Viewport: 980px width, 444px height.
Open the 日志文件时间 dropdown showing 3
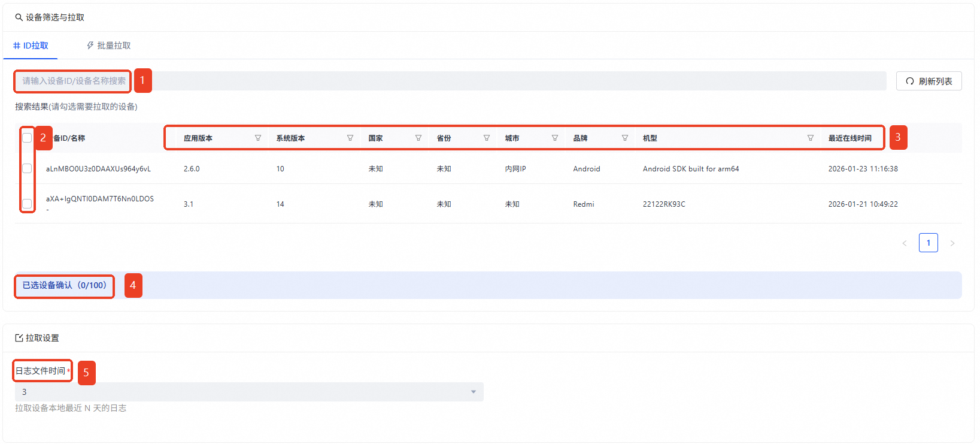249,392
